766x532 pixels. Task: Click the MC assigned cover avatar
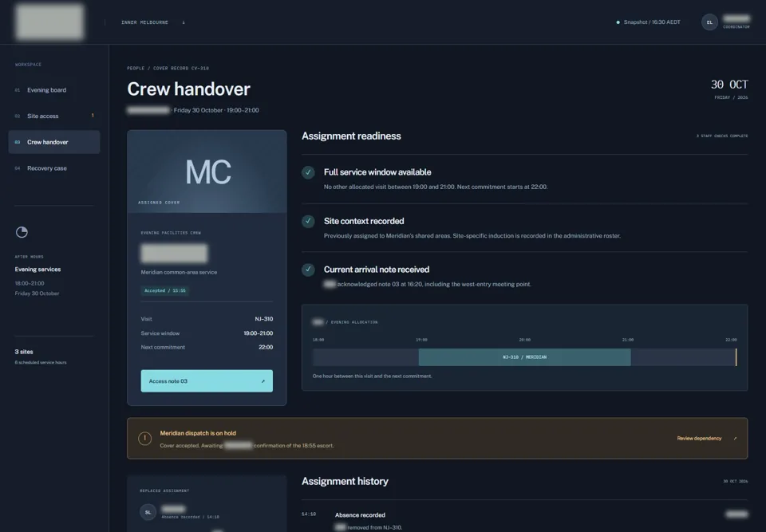[208, 172]
